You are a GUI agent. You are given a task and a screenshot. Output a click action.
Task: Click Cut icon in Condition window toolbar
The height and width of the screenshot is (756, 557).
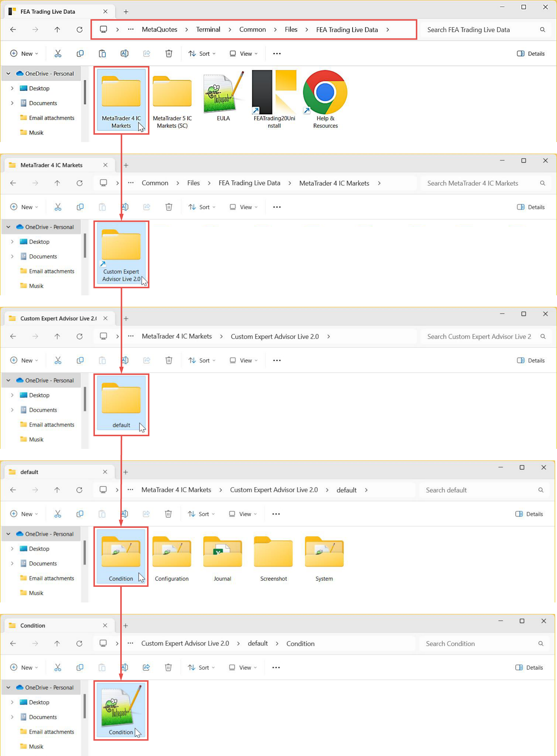click(x=58, y=667)
